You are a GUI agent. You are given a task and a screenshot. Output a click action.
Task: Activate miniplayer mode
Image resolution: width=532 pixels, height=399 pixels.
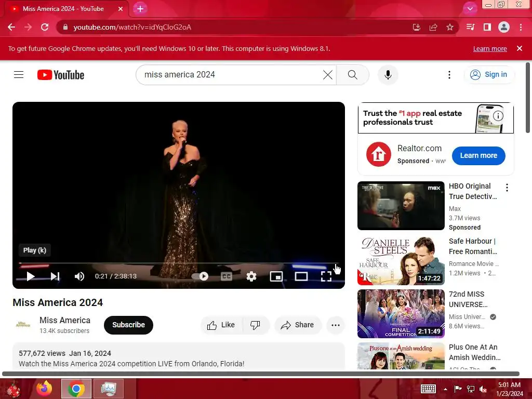click(276, 276)
